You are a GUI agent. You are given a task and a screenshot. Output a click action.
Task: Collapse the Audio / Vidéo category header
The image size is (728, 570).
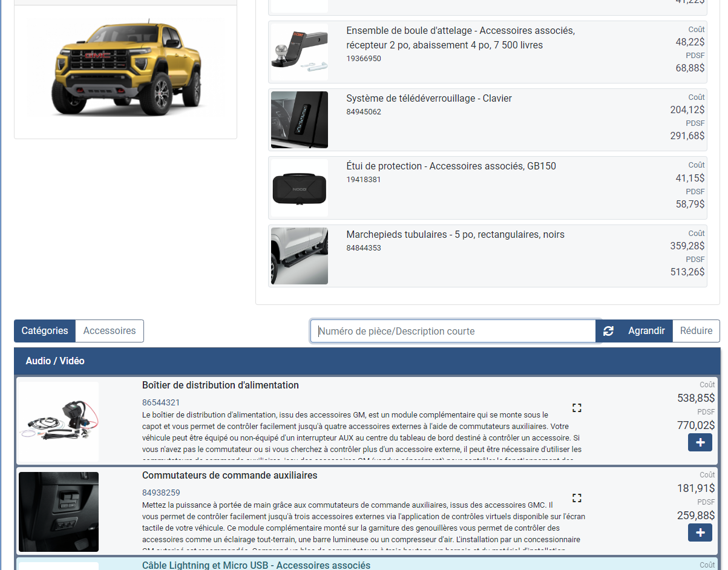(x=367, y=361)
